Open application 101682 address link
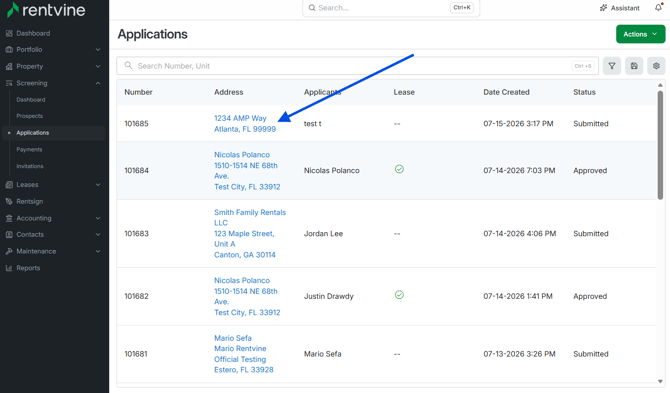 click(247, 296)
